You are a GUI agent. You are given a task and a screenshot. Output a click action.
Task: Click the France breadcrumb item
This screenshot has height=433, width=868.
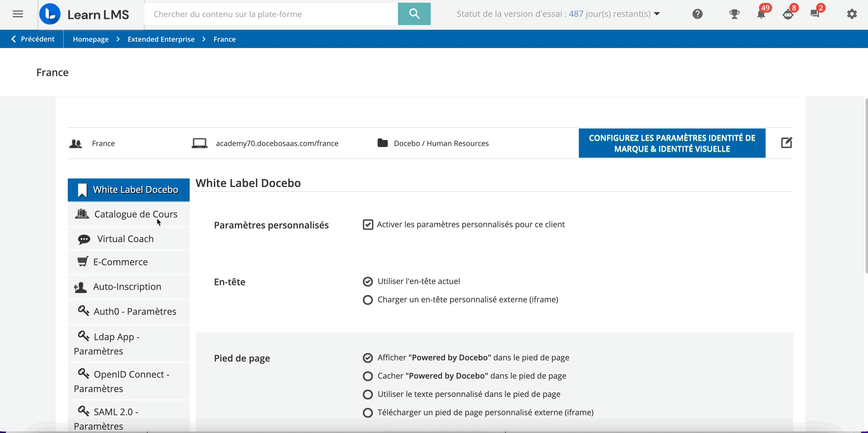(224, 39)
